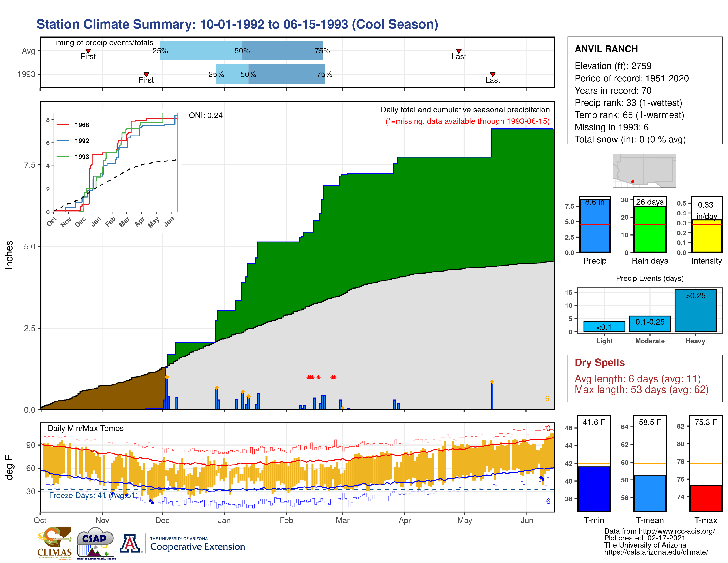
Task: Click the CSAP cloud logo
Action: click(96, 543)
